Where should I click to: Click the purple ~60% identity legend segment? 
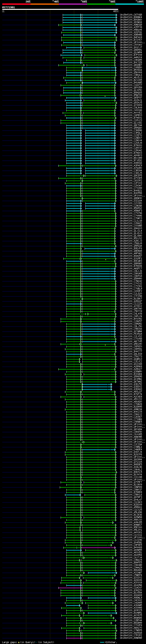pos(73,4)
